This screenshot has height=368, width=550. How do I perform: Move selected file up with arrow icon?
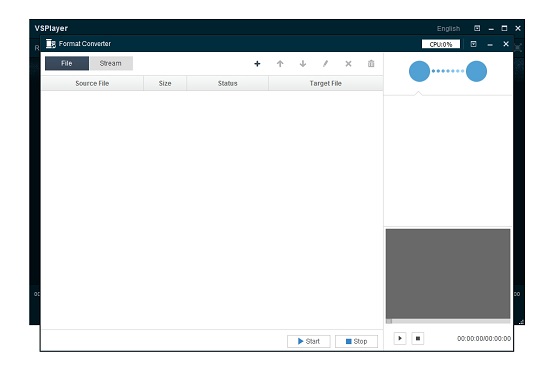(x=280, y=63)
